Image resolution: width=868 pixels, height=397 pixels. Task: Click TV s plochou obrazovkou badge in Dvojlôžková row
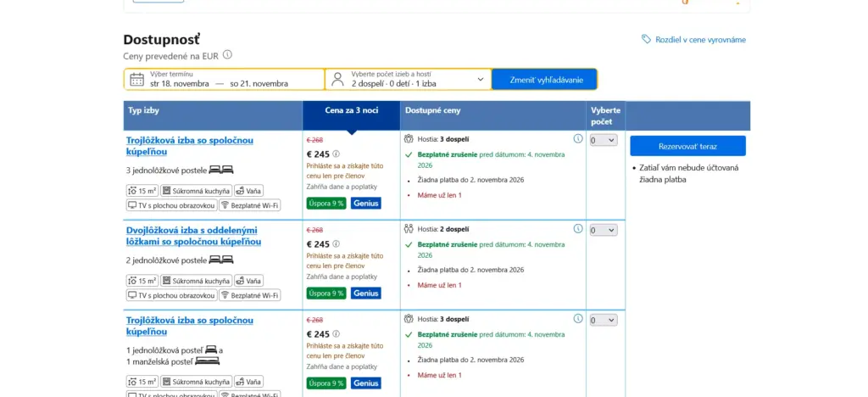pos(171,295)
